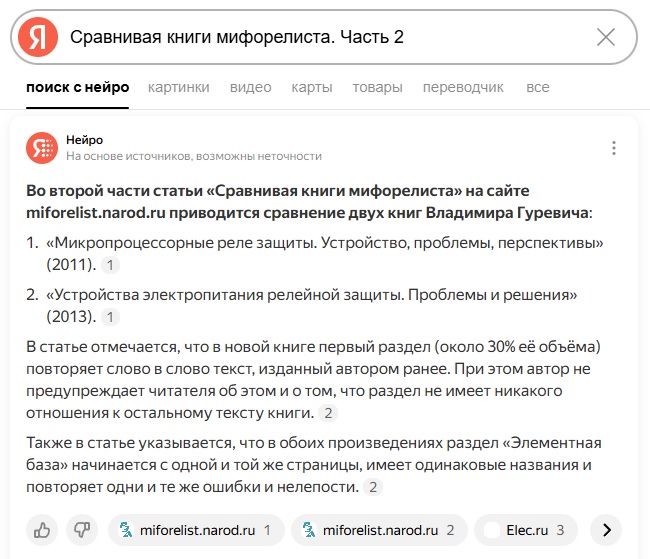Open source miforelist.narod.ru number 2
Image resolution: width=650 pixels, height=559 pixels.
point(380,530)
